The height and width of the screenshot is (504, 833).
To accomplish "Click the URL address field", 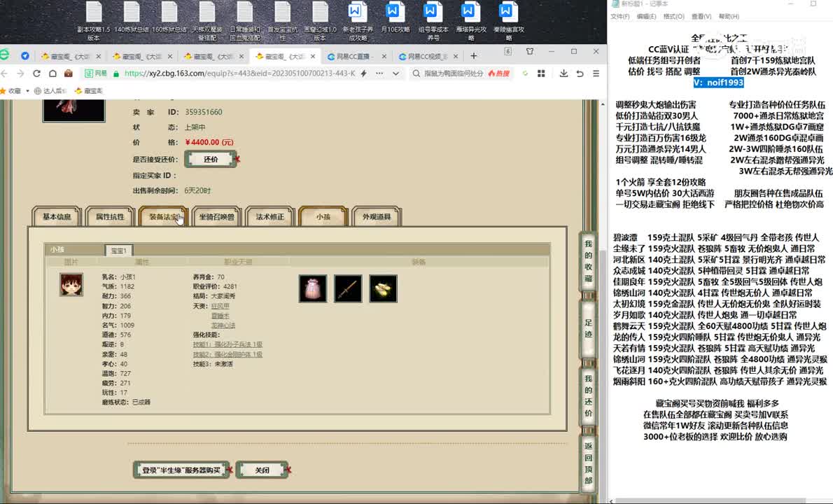I will (239, 73).
